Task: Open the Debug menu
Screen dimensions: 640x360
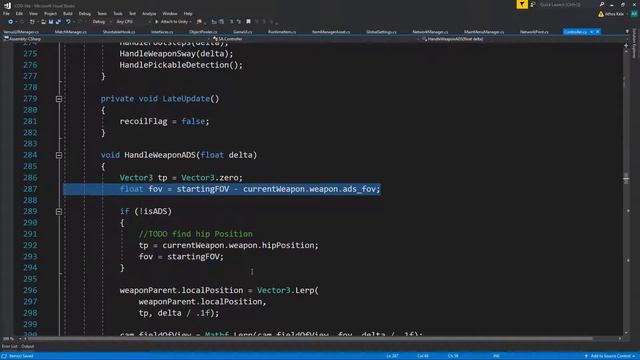Action: 84,13
